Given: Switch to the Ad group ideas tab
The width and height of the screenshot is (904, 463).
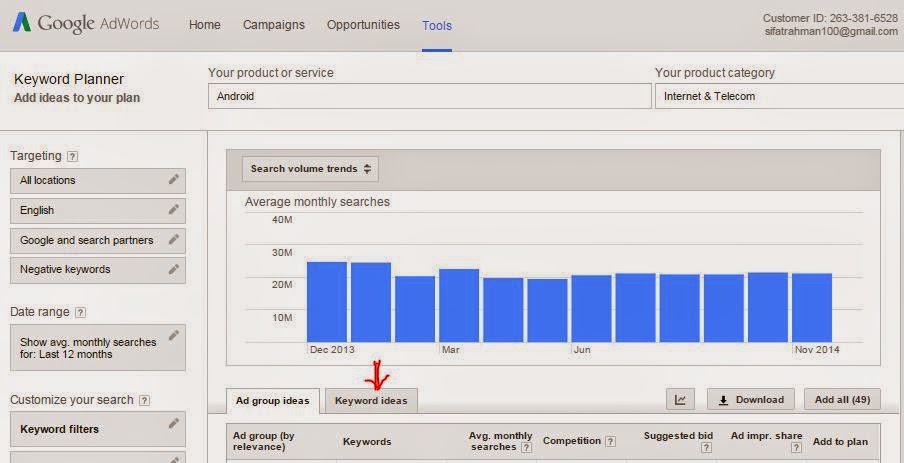Looking at the screenshot, I should pos(273,401).
